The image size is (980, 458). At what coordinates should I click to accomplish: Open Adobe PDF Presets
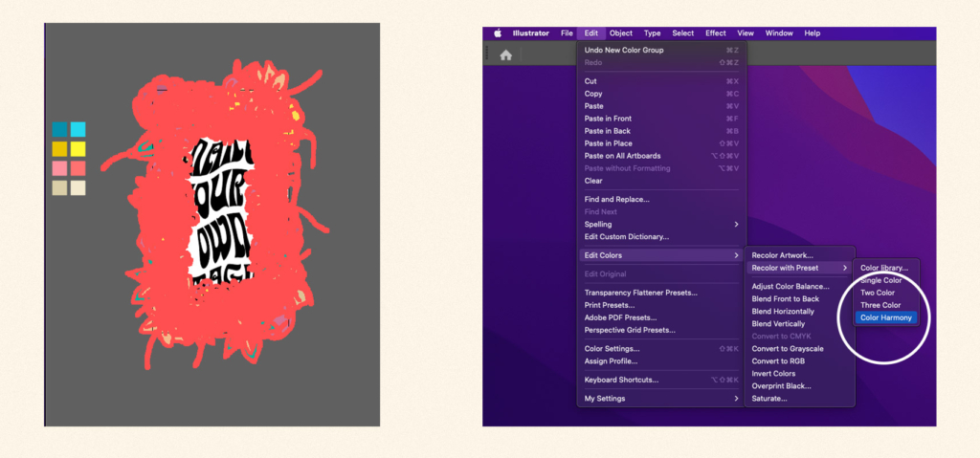662,317
